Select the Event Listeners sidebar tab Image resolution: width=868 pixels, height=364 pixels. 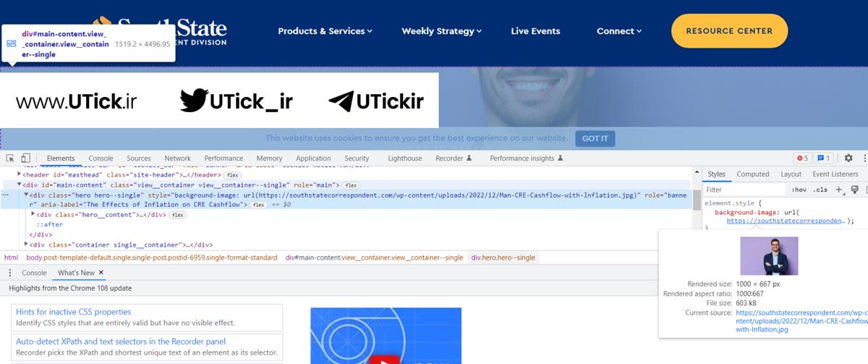(835, 174)
